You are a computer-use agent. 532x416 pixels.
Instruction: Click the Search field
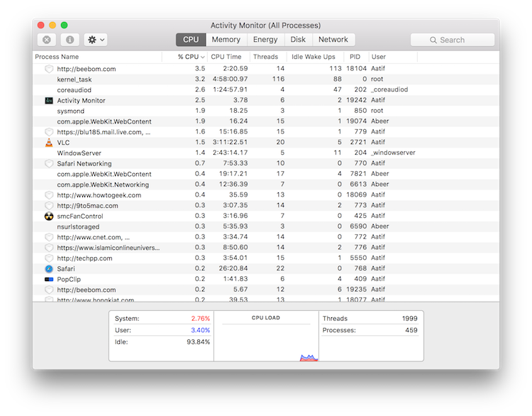453,40
